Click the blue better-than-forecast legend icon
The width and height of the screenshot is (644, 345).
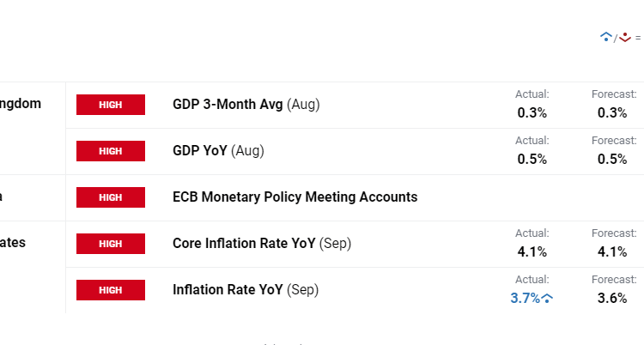[x=605, y=37]
